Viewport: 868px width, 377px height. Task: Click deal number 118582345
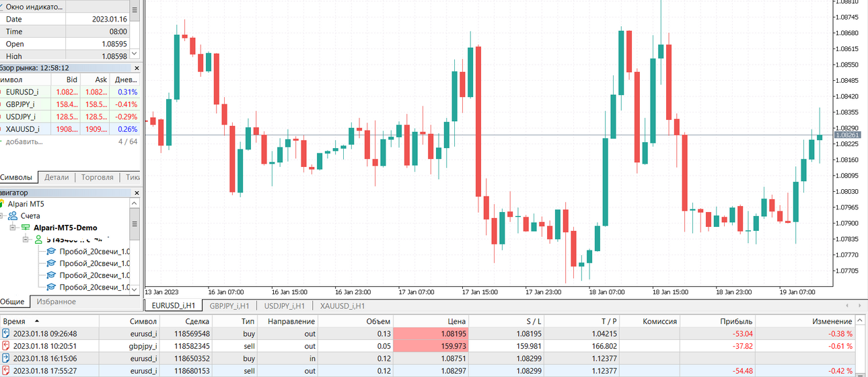click(x=192, y=345)
